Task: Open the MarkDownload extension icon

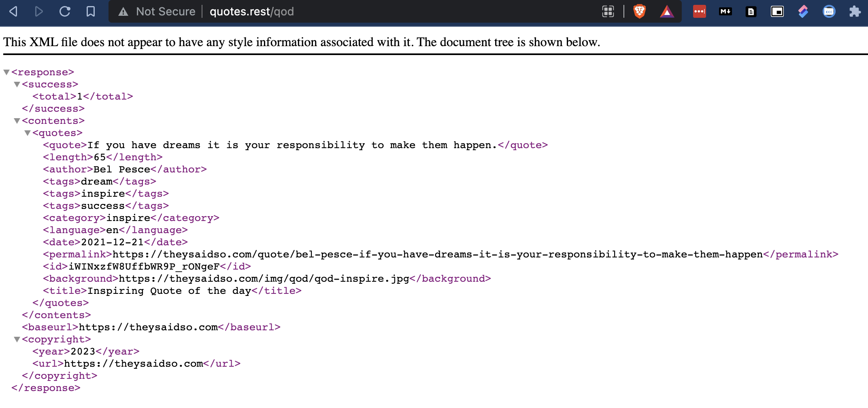Action: tap(725, 11)
